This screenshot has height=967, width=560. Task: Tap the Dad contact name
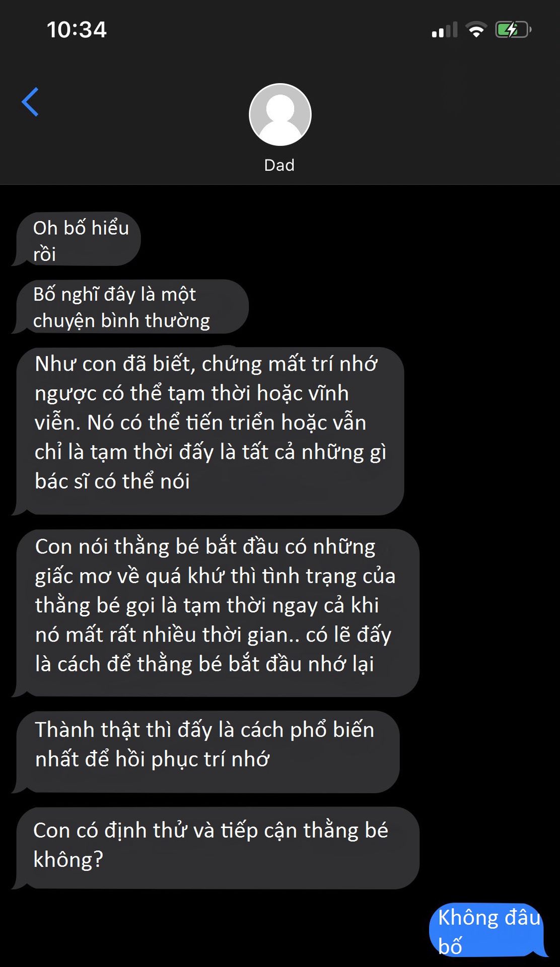tap(279, 165)
